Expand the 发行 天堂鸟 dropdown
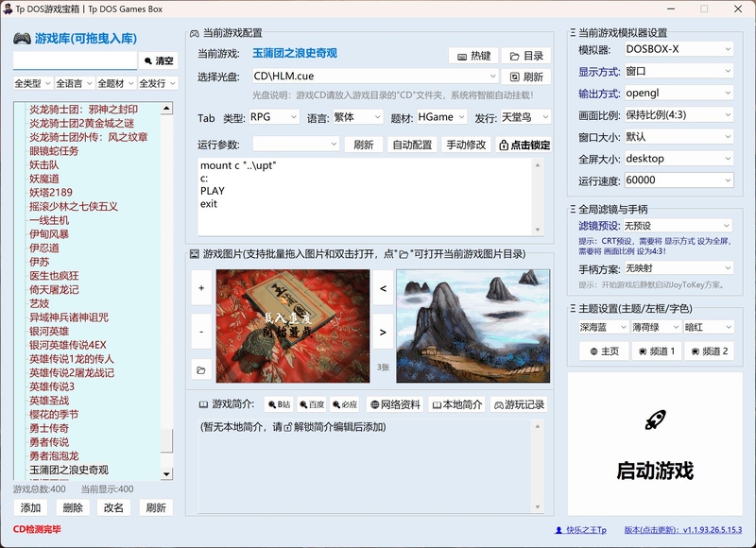 click(x=525, y=117)
